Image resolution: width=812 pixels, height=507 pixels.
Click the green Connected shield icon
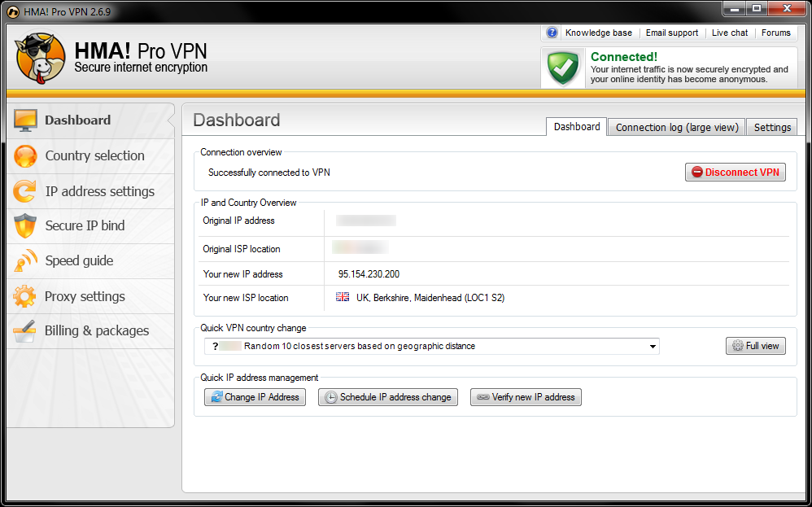(x=563, y=68)
